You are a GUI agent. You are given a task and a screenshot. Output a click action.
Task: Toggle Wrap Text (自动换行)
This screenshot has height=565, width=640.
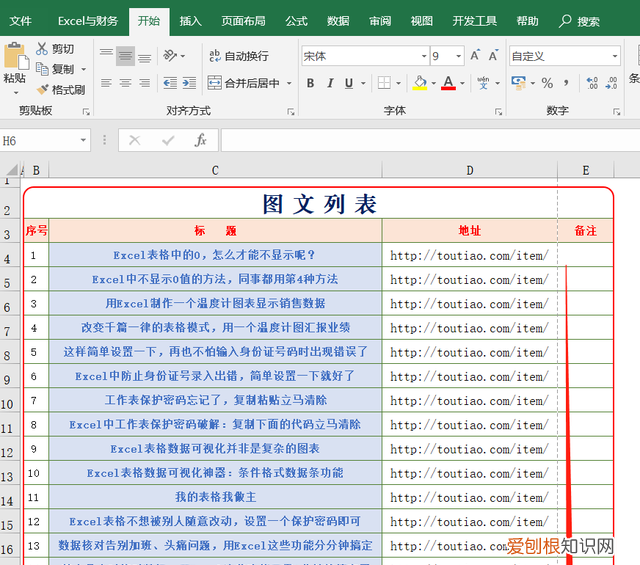pos(238,56)
